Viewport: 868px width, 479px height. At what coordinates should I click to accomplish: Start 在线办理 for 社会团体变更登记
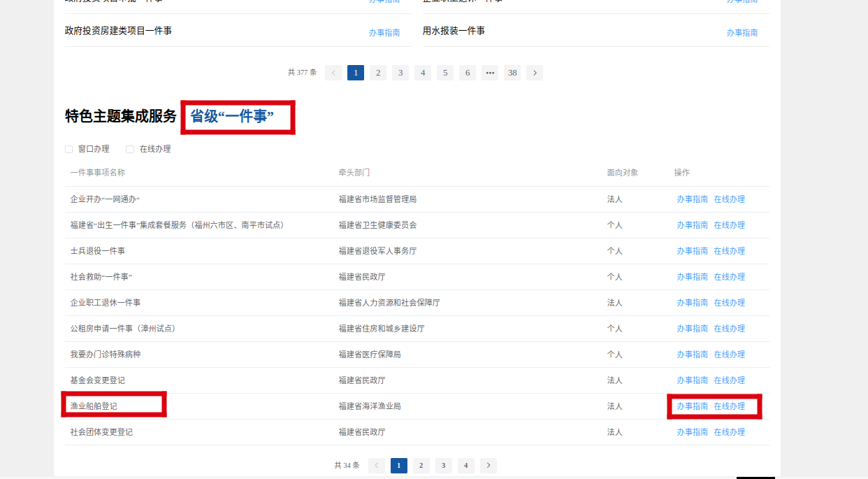click(730, 432)
